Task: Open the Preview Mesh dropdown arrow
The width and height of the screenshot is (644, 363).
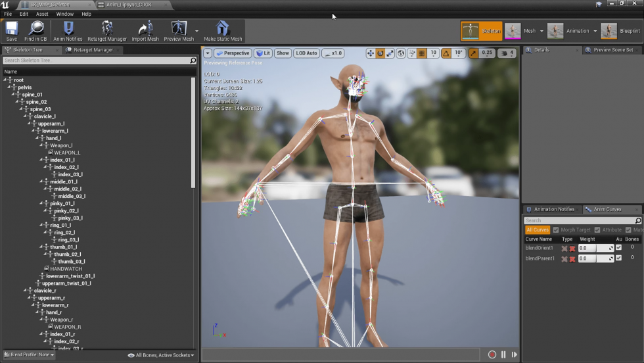Action: point(196,31)
